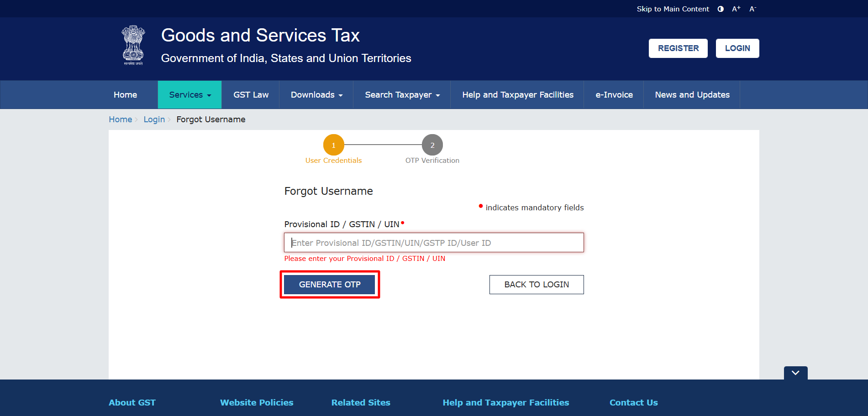Click the scroll-down chevron button
This screenshot has height=416, width=868.
point(795,373)
